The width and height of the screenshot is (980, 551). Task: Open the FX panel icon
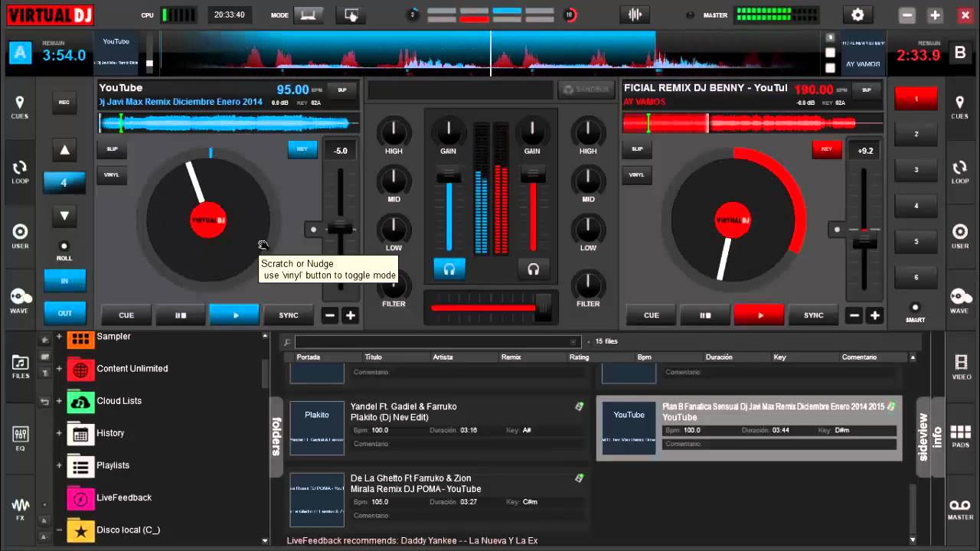tap(21, 509)
